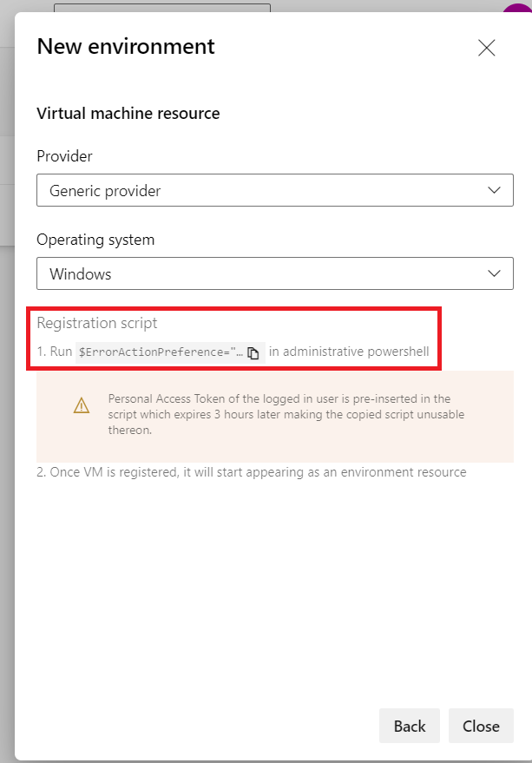The width and height of the screenshot is (532, 763).
Task: Click the Back button
Action: point(410,726)
